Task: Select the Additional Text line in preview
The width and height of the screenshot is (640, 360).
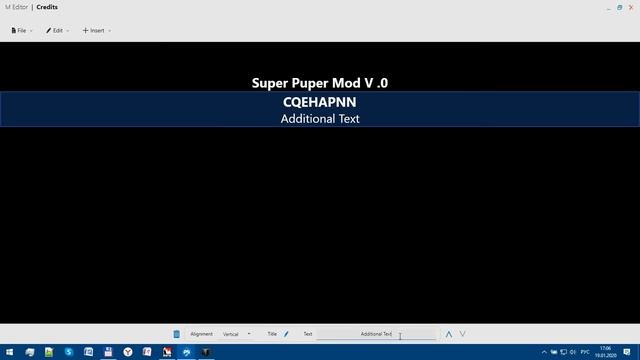Action: [320, 119]
